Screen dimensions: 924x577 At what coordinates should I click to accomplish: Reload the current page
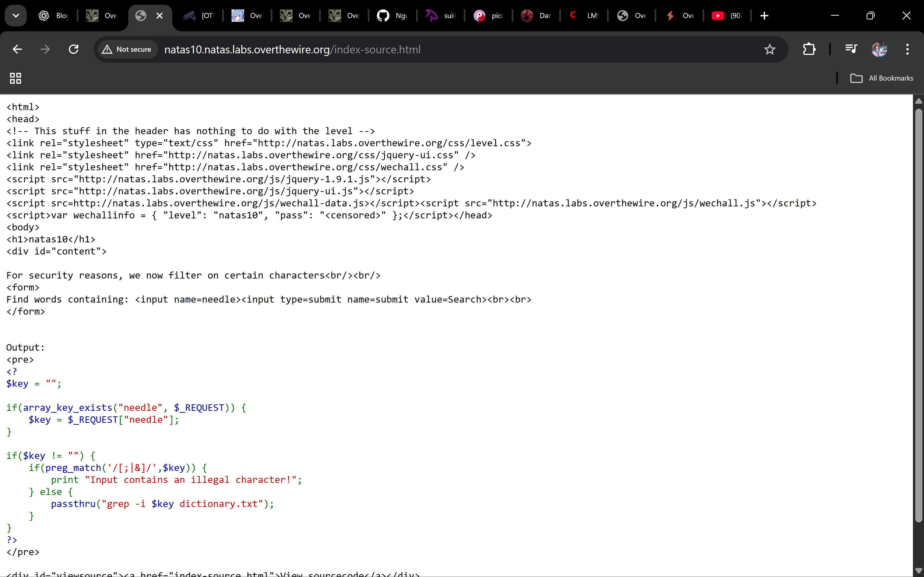tap(73, 49)
